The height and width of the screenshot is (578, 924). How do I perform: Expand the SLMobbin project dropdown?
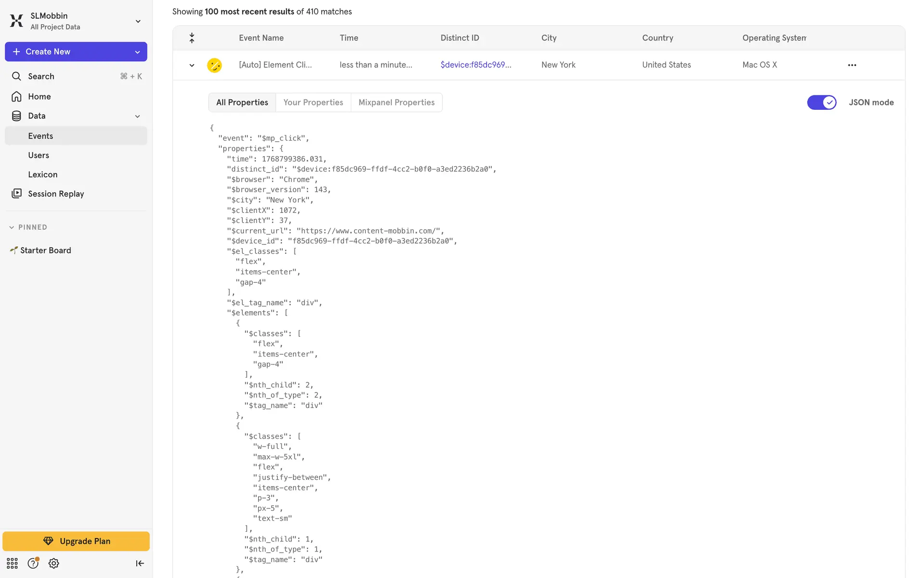coord(138,21)
